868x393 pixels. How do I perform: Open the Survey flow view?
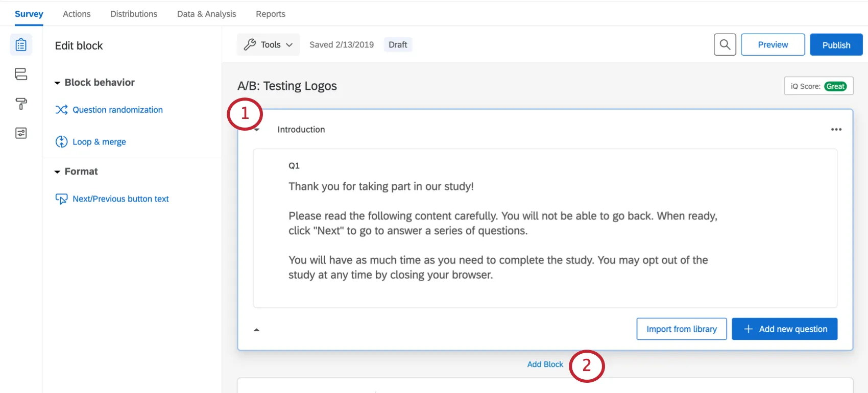tap(20, 74)
